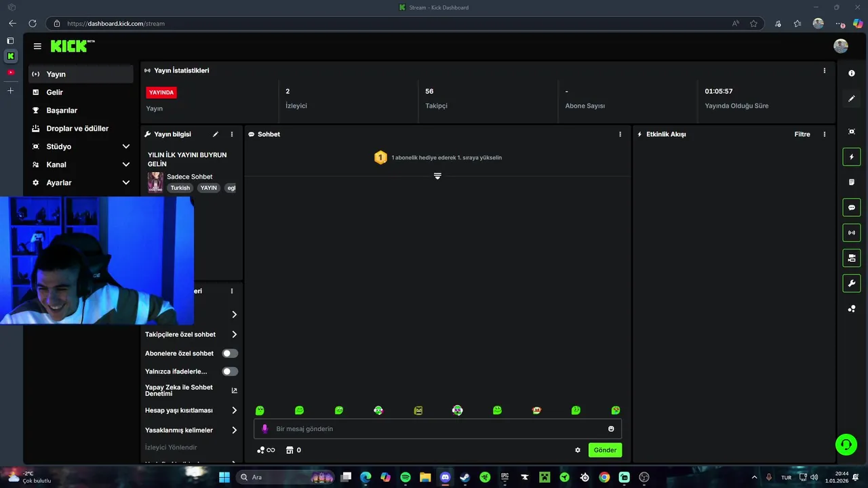Click the browser address bar URL

(x=116, y=24)
